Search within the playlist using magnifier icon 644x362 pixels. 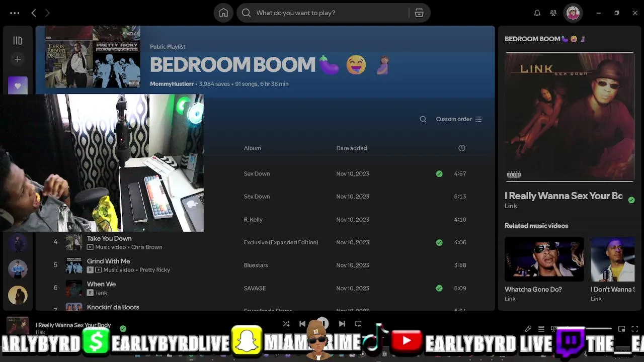coord(423,119)
